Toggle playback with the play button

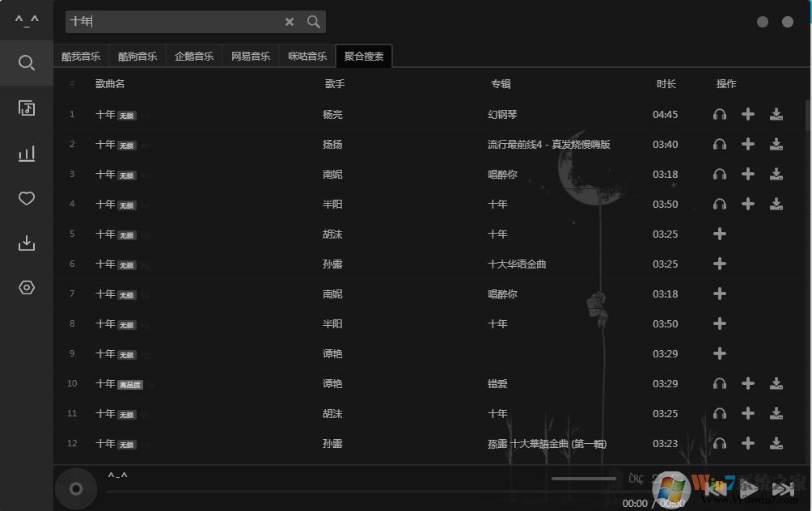click(748, 488)
